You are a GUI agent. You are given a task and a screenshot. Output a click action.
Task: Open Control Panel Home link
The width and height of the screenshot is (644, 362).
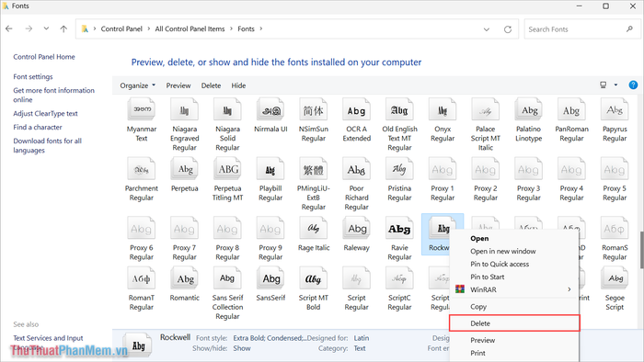[44, 57]
